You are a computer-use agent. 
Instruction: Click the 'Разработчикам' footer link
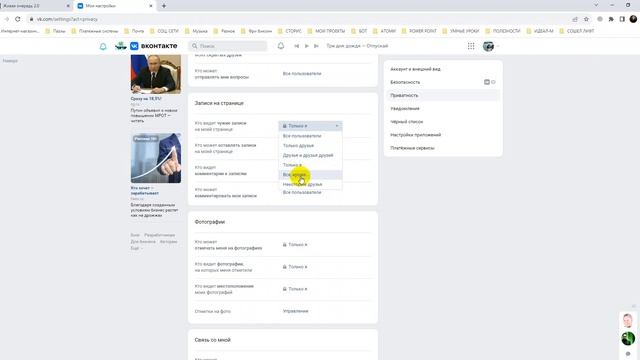coord(160,235)
